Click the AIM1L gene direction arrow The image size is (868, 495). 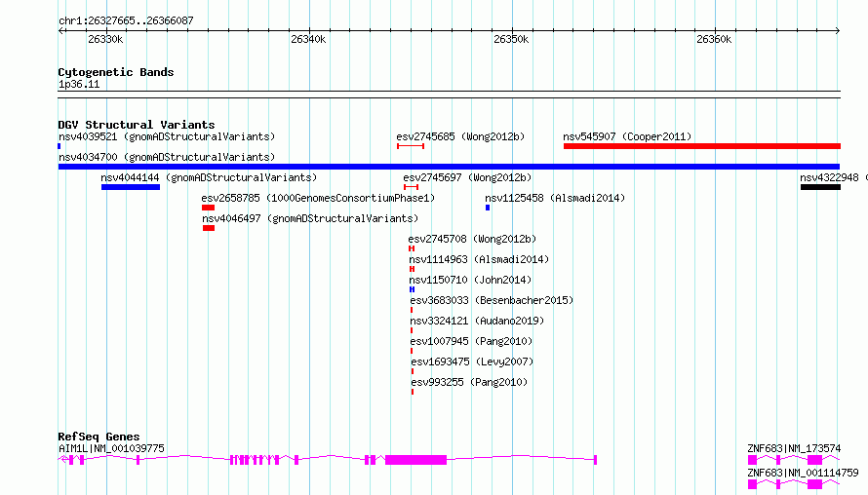pos(62,459)
